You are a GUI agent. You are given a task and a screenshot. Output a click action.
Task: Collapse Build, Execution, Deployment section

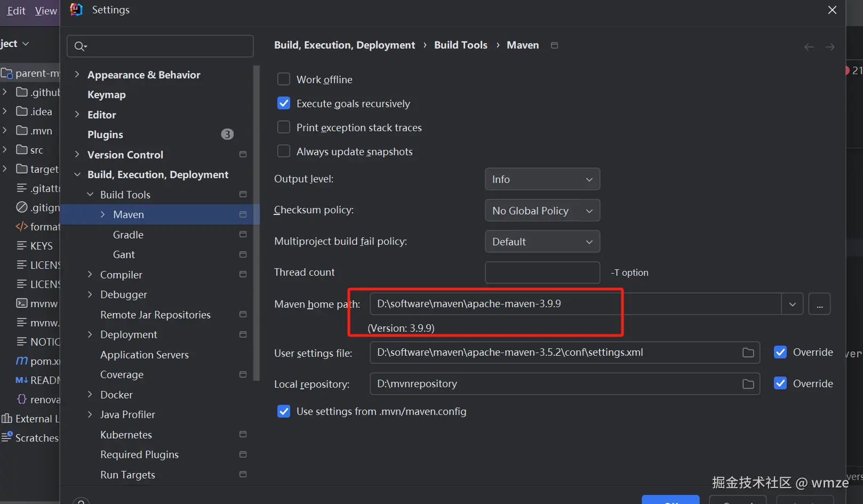[77, 174]
